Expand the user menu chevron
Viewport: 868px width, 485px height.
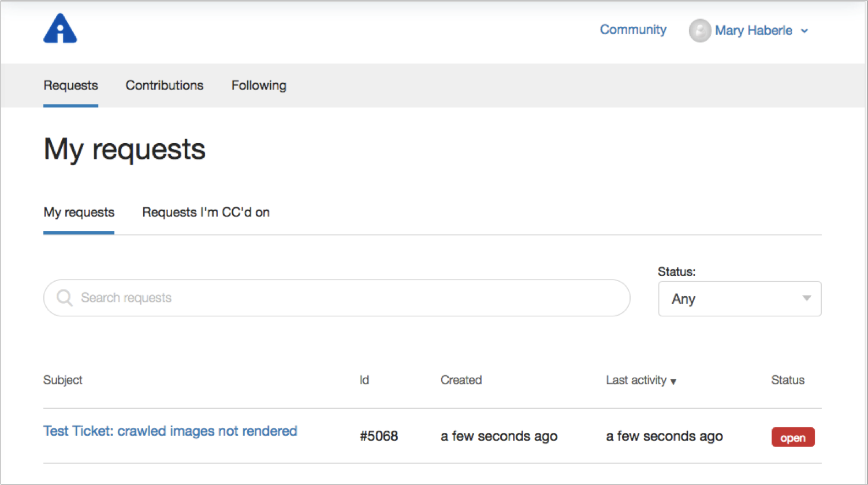804,31
